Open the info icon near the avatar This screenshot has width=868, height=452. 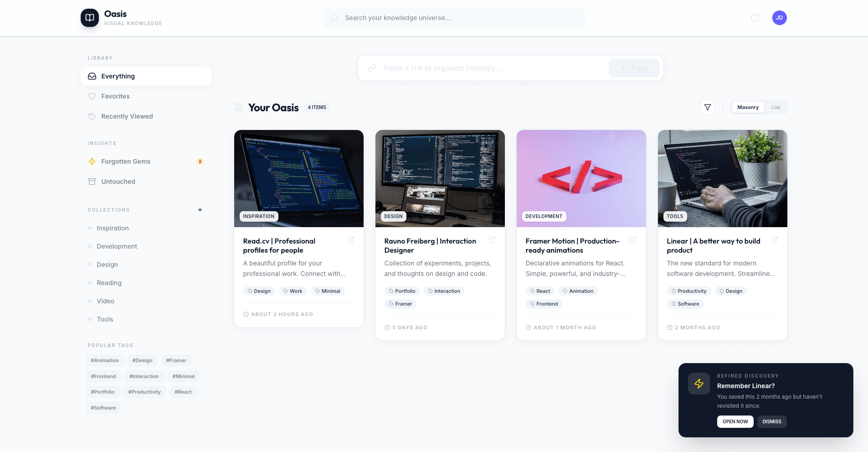(x=755, y=18)
